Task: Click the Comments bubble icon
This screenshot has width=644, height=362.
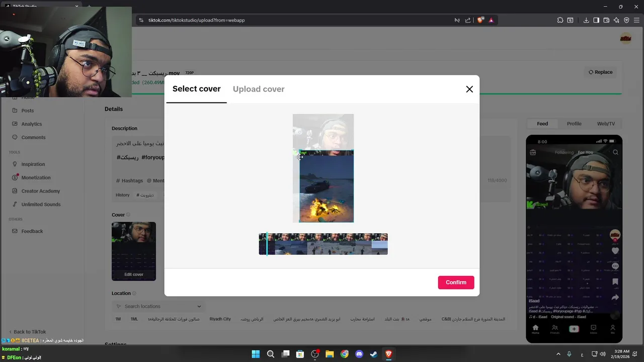Action: tap(15, 137)
